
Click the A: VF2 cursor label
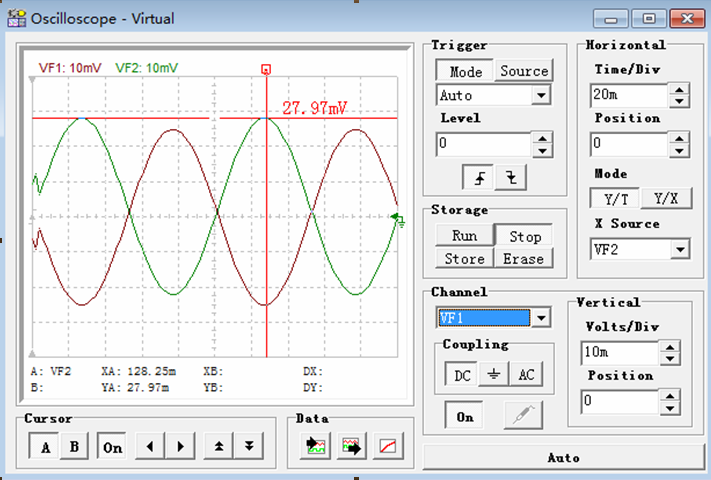(x=50, y=371)
